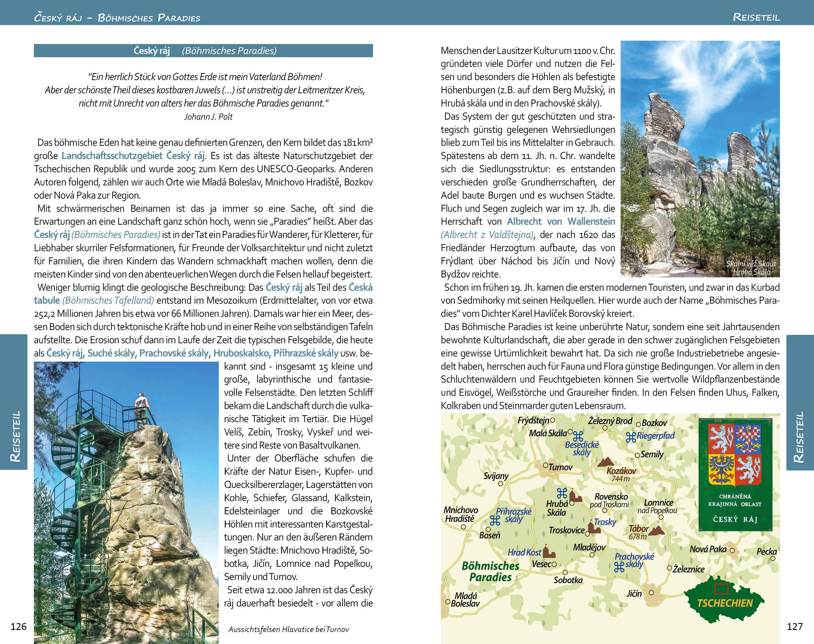Click the Prachovské skály sight symbol

[x=619, y=567]
